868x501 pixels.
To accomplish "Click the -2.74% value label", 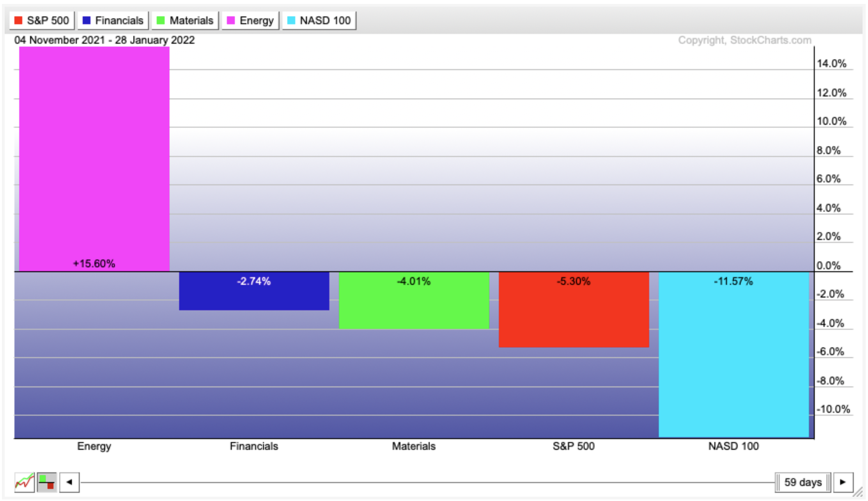I will (254, 281).
